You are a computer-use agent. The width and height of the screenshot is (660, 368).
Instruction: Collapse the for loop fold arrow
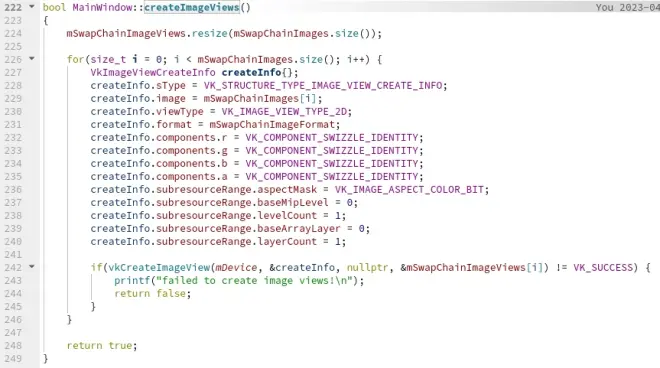(32, 59)
